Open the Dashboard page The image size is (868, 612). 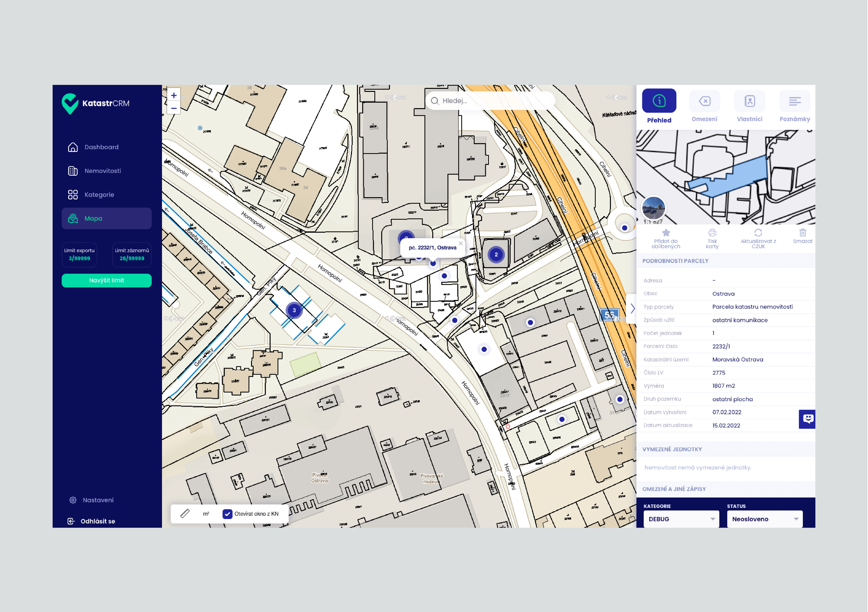[101, 147]
